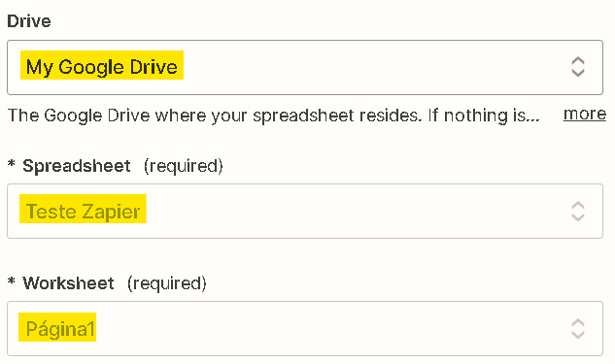Select the highlighted Página1 value

point(57,327)
